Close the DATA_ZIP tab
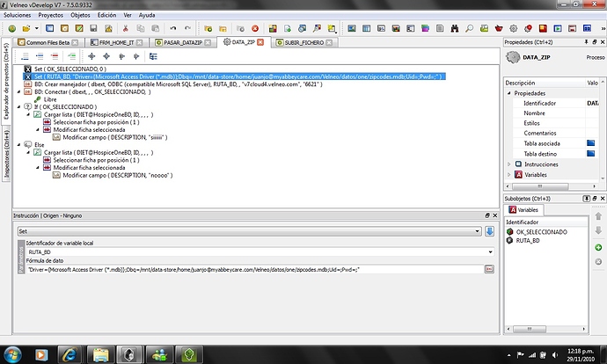 260,42
